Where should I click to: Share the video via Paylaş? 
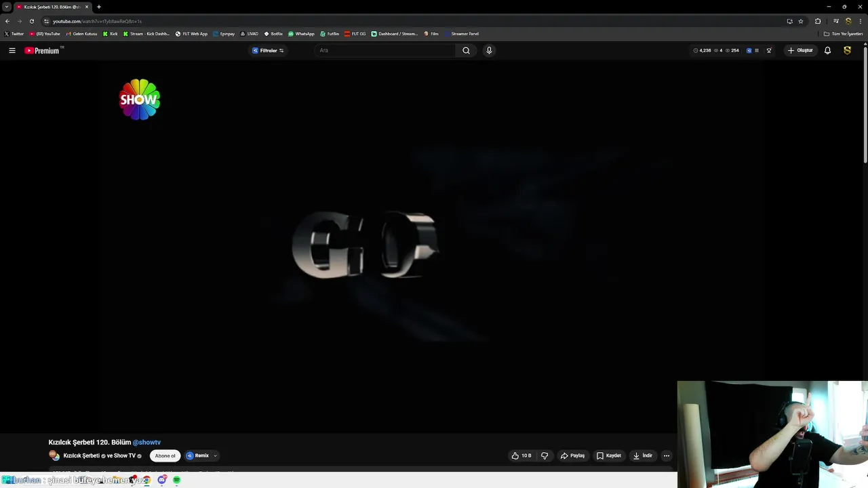572,455
